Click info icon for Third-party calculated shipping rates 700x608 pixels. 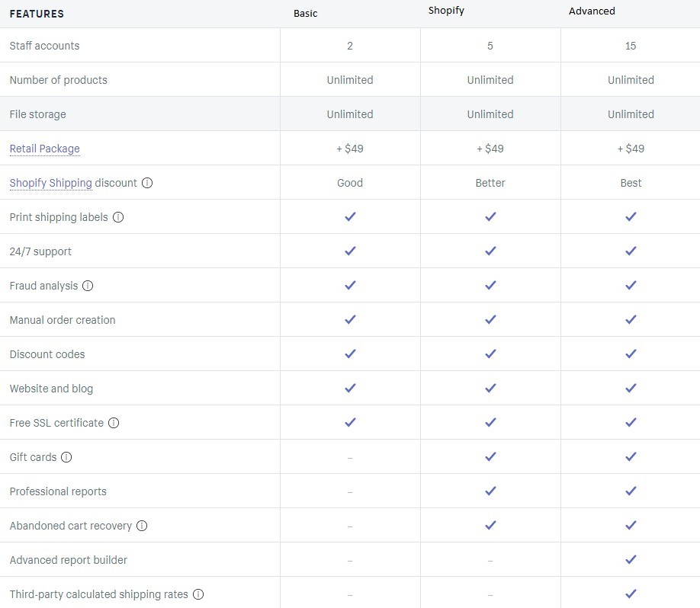tap(198, 594)
